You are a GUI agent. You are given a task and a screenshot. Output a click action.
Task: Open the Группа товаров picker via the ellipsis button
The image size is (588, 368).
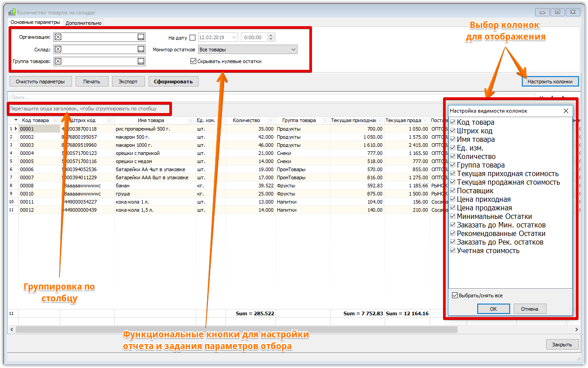coord(141,62)
